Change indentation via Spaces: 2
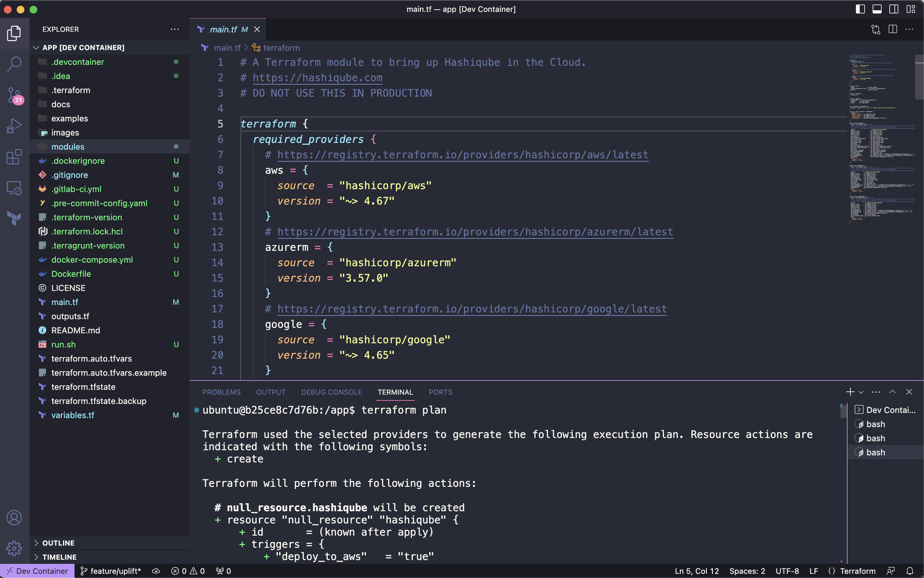924x578 pixels. (747, 571)
